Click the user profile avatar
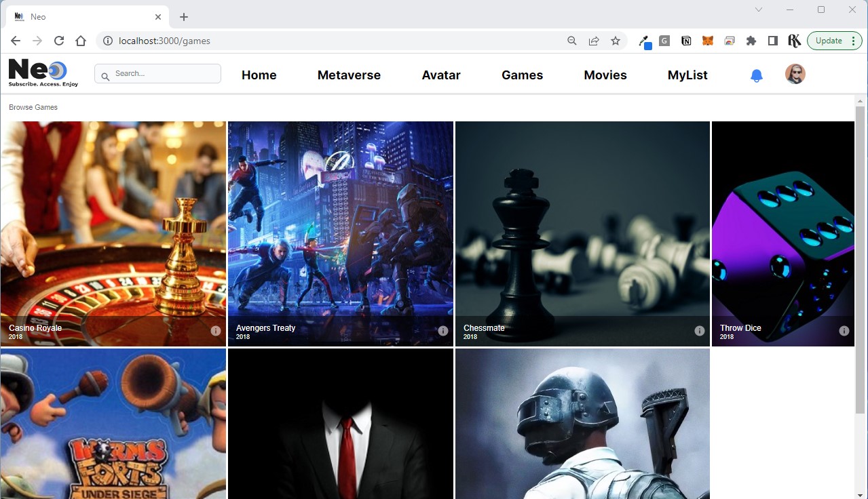This screenshot has height=499, width=868. point(795,74)
